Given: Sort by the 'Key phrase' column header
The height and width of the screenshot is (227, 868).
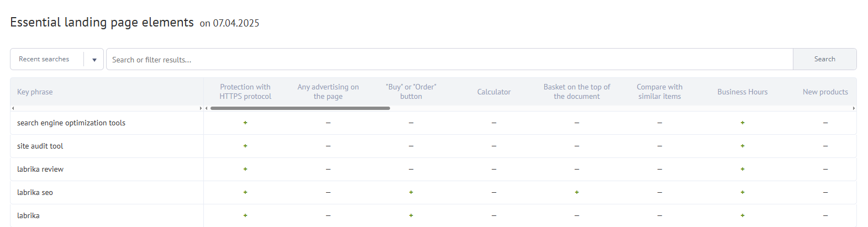Looking at the screenshot, I should [x=35, y=92].
